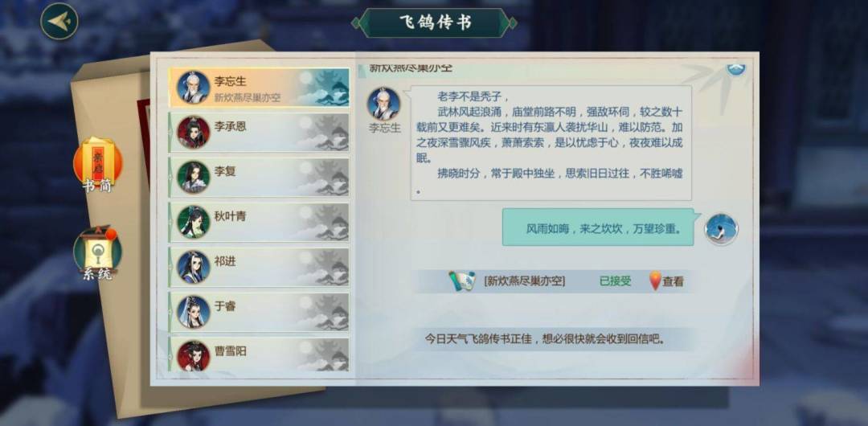
Task: Click 李忘生 avatar in chat message
Action: (x=383, y=104)
